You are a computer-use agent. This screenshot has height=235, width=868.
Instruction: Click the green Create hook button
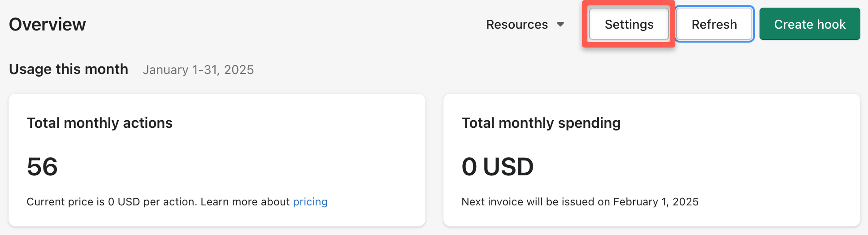click(x=810, y=24)
